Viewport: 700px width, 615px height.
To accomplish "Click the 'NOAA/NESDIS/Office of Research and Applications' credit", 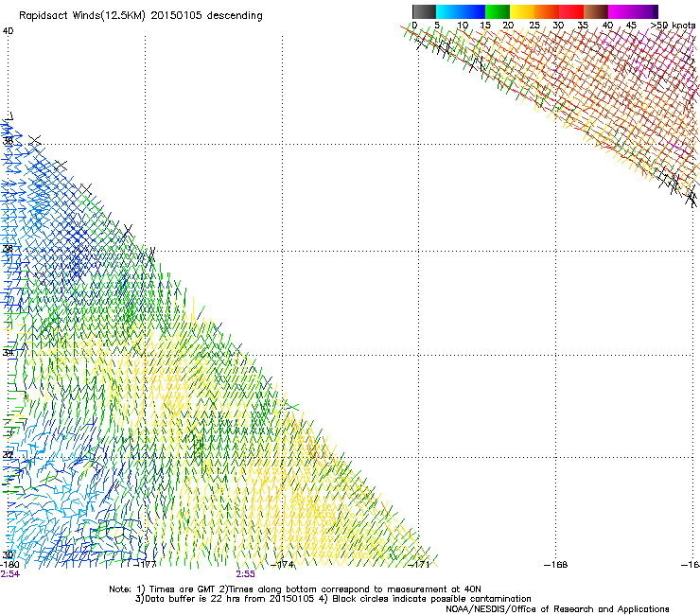I will coord(557,609).
